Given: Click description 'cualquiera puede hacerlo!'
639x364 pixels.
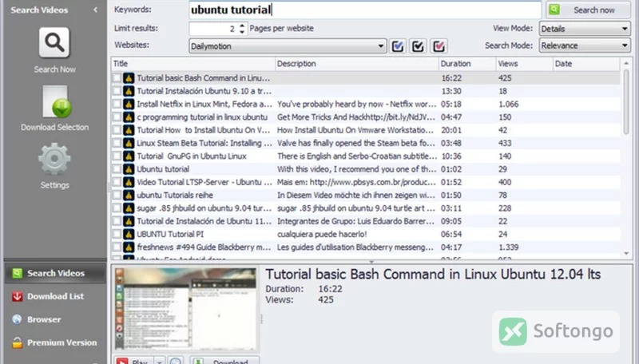Looking at the screenshot, I should point(322,234).
